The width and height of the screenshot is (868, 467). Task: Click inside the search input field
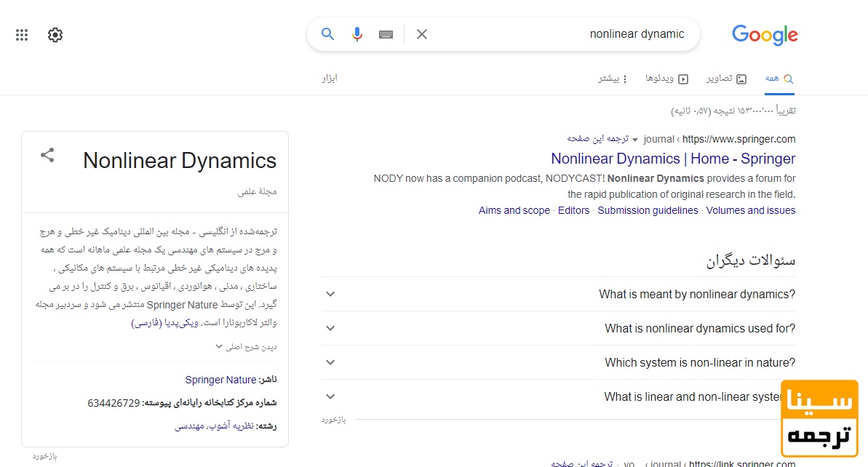tap(582, 33)
